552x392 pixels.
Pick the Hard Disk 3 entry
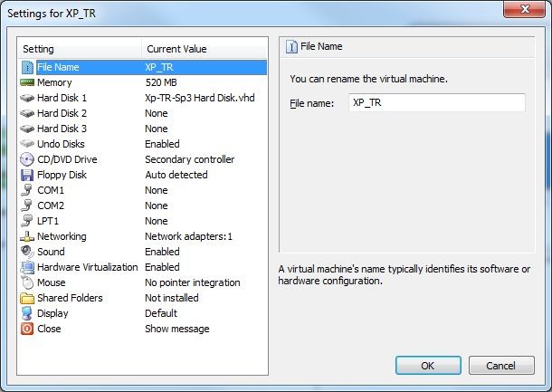tap(62, 129)
